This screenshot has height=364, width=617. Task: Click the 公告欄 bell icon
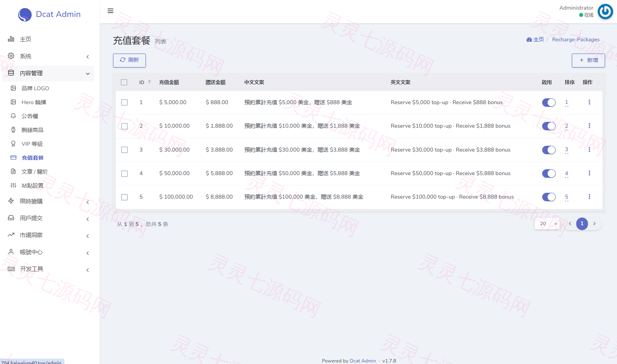click(14, 116)
